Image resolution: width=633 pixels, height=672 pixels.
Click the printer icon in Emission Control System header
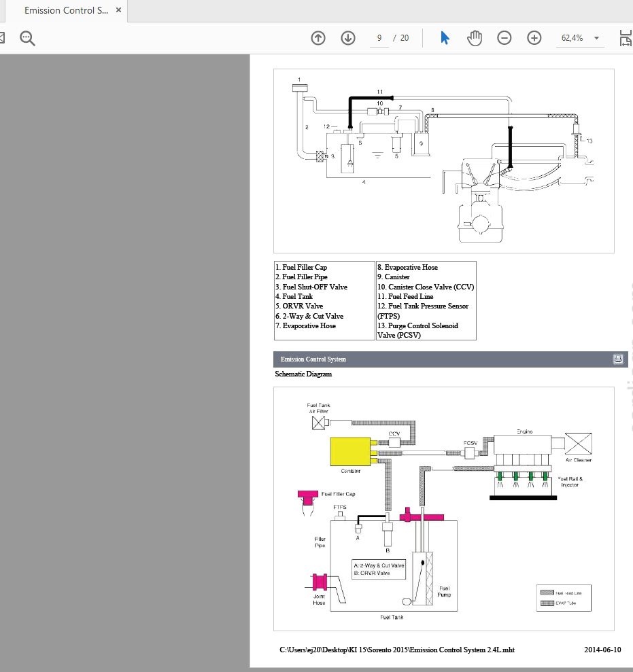(x=618, y=359)
